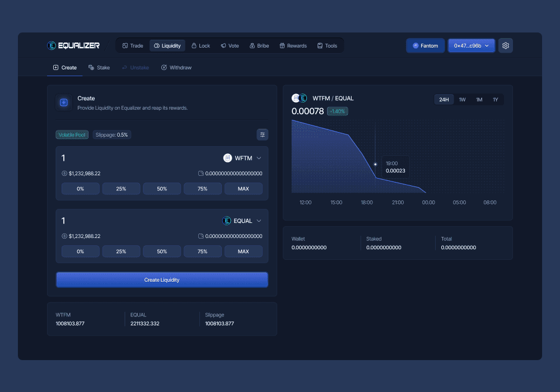Click the wallet balance icon in EQUAL card

pyautogui.click(x=201, y=236)
